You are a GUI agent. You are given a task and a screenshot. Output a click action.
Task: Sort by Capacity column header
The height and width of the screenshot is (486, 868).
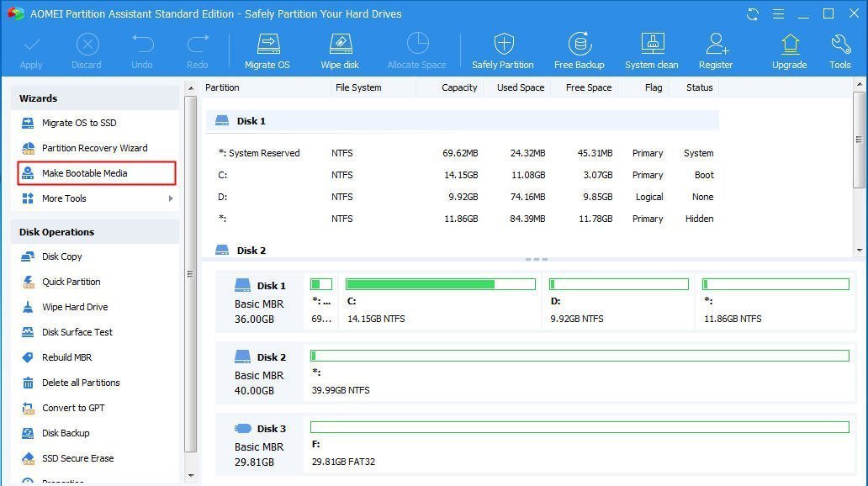click(459, 87)
